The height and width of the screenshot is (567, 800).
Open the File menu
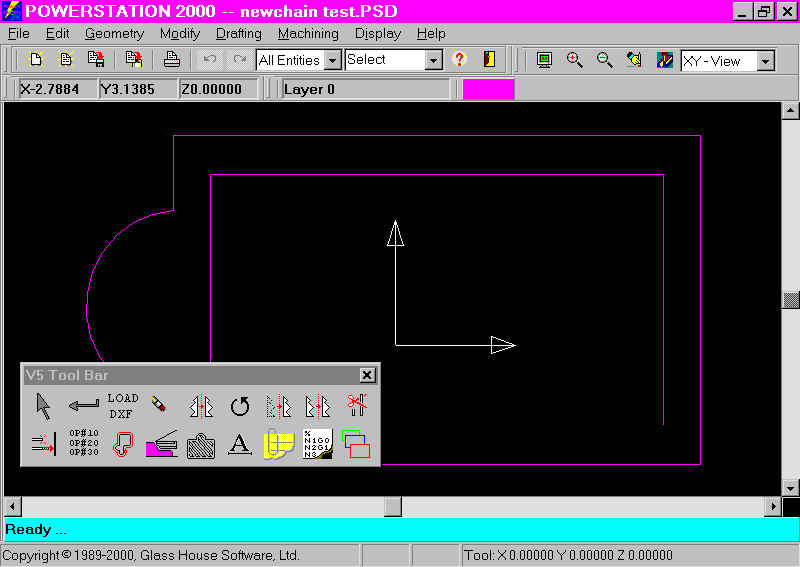coord(19,34)
